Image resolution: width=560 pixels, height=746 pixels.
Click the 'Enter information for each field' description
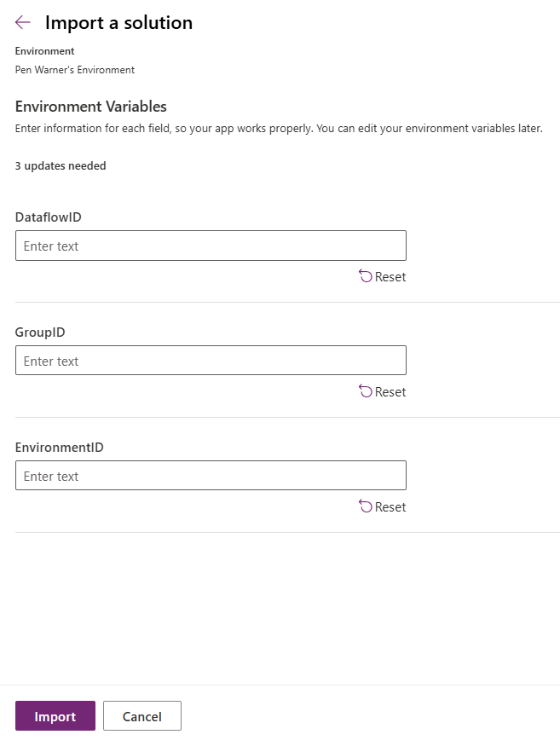click(x=279, y=129)
